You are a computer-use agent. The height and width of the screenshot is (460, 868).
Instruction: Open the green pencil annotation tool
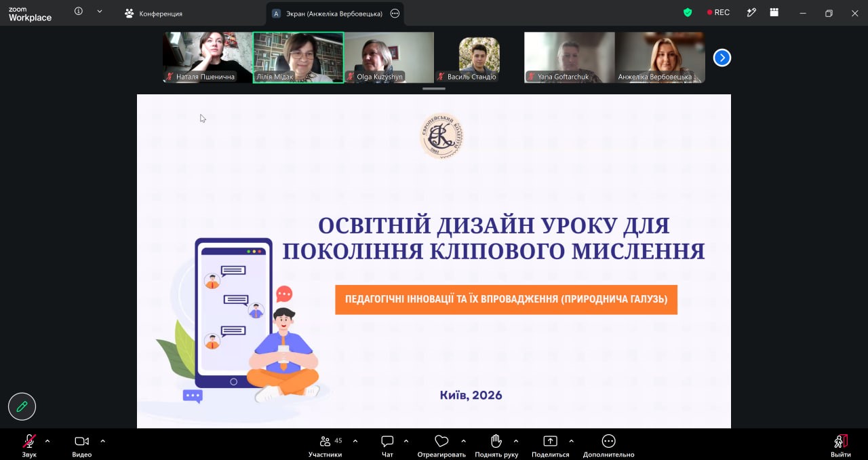22,406
